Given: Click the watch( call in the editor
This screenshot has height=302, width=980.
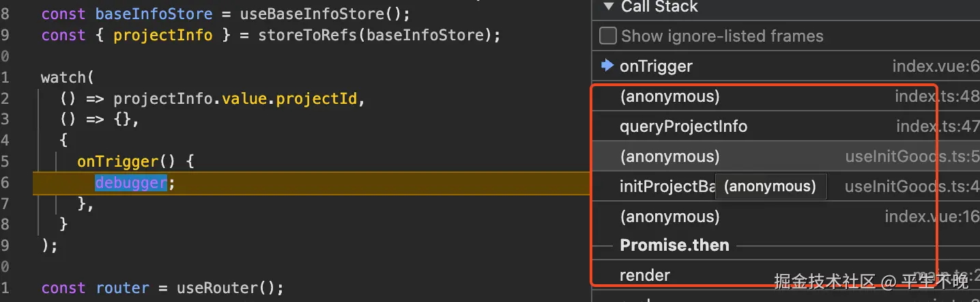Looking at the screenshot, I should point(66,77).
